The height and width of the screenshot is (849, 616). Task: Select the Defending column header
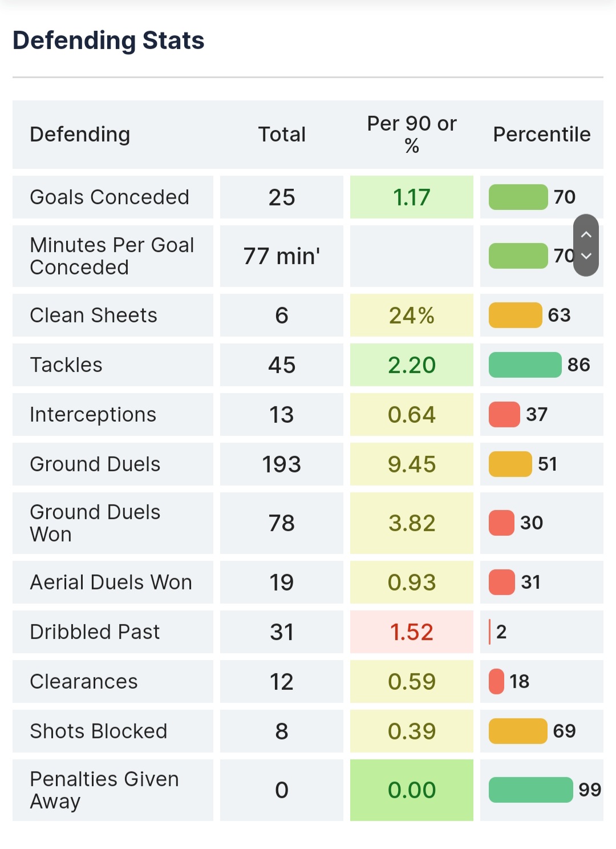pyautogui.click(x=80, y=135)
